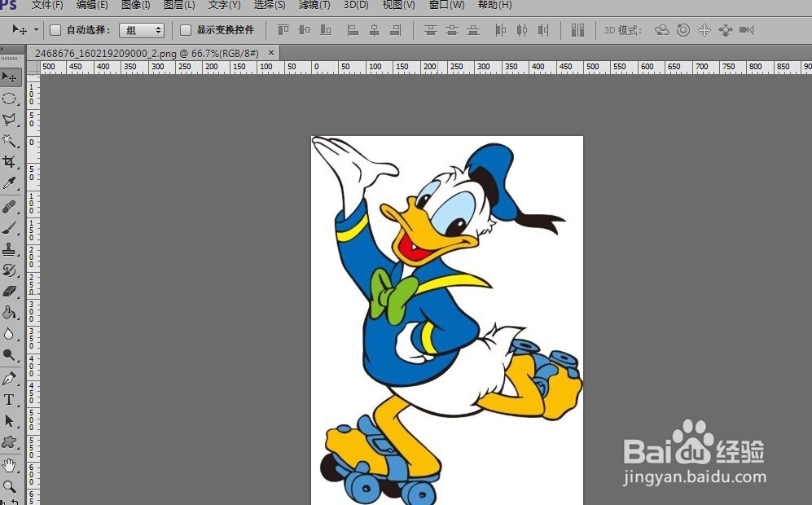Screen dimensions: 812x505
Task: Select the Eraser tool
Action: click(10, 292)
